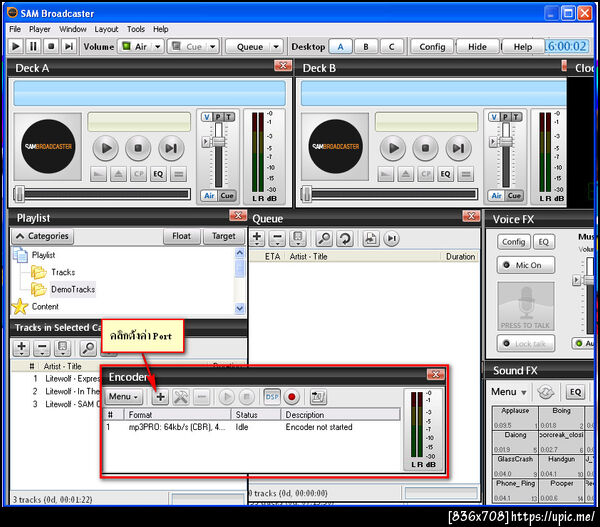Click the main toolbar Next track icon
Viewport: 600px width, 527px height.
point(68,46)
